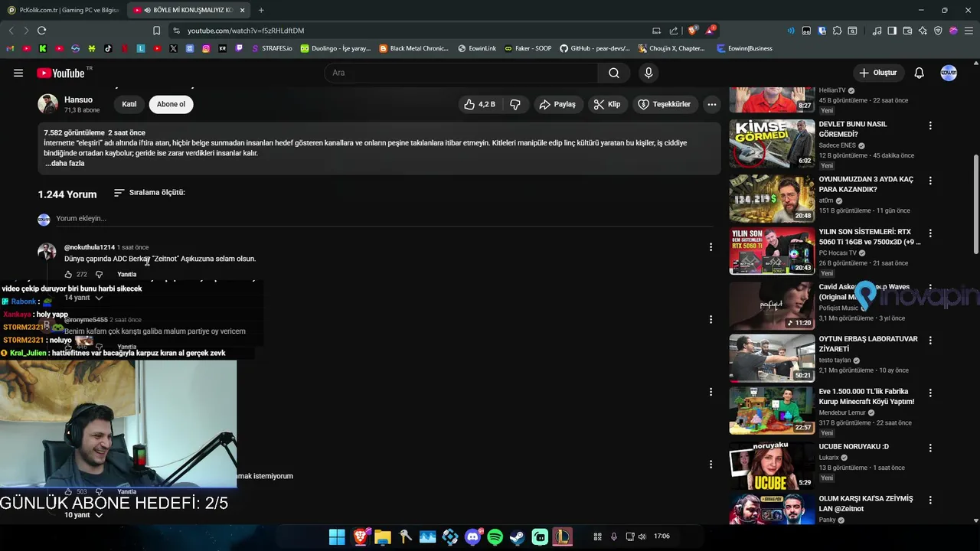Open the @nokuthula1214 commenter profile link

click(90, 247)
